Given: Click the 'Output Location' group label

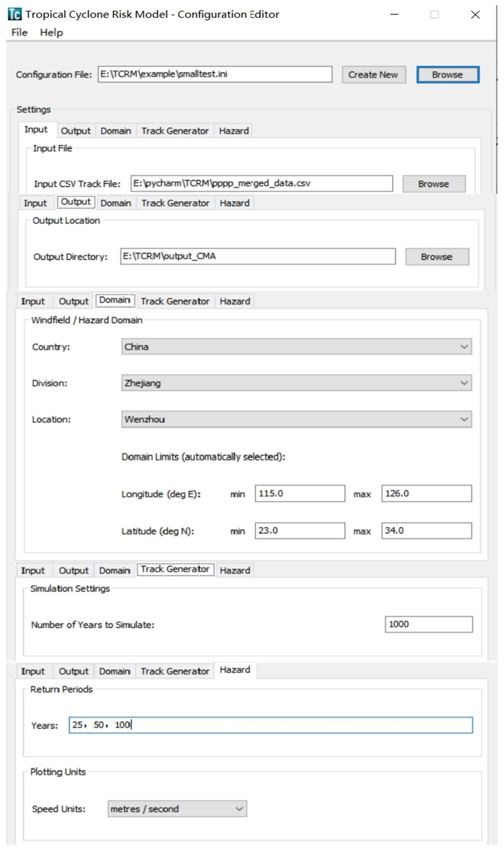Looking at the screenshot, I should pyautogui.click(x=66, y=221).
